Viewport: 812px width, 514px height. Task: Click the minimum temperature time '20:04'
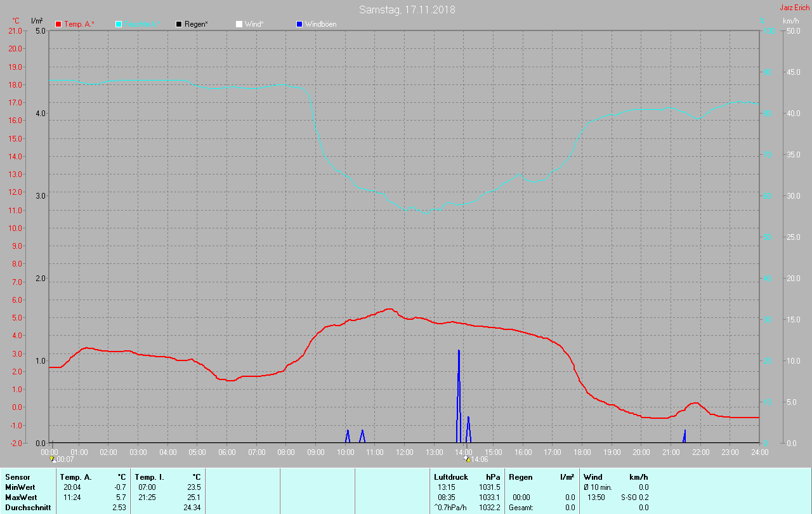click(x=72, y=487)
